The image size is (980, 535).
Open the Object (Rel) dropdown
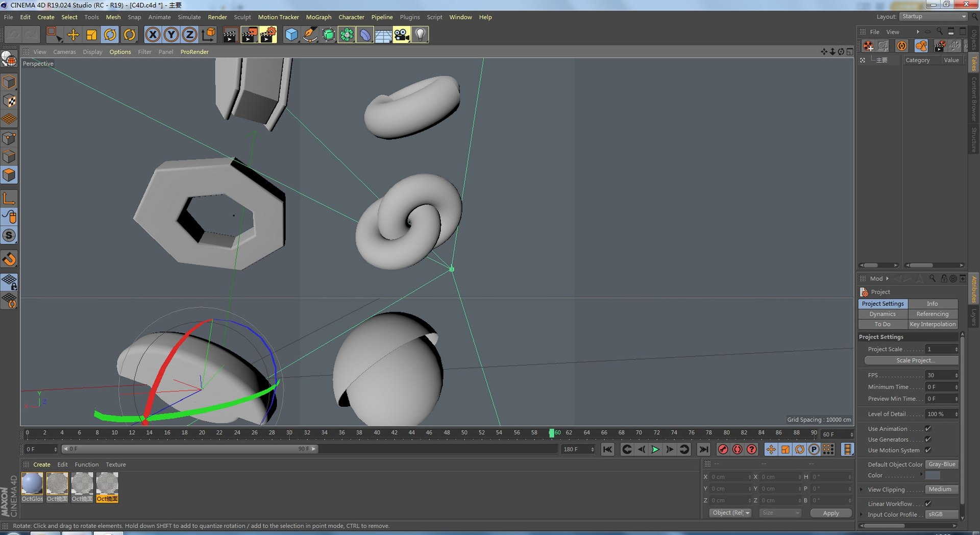click(730, 513)
